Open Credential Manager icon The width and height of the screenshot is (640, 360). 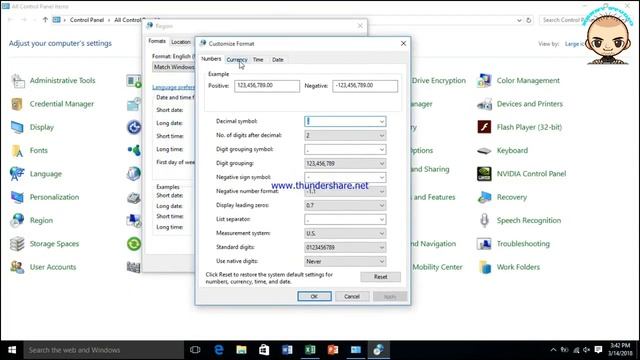17,104
